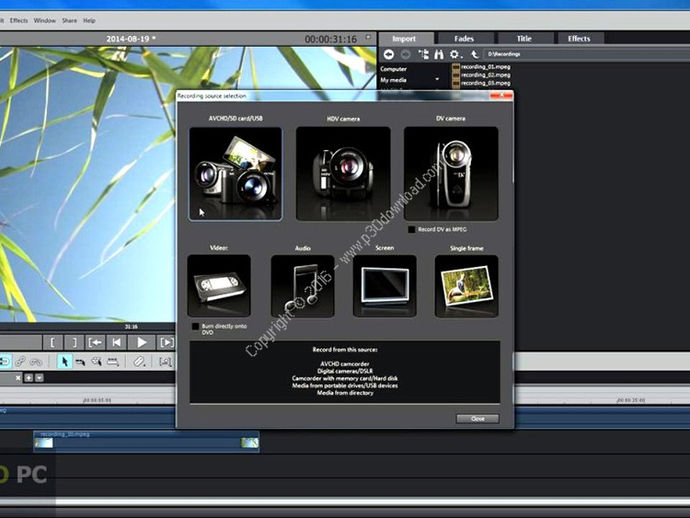
Task: Switch to the Fades tab
Action: [x=464, y=38]
